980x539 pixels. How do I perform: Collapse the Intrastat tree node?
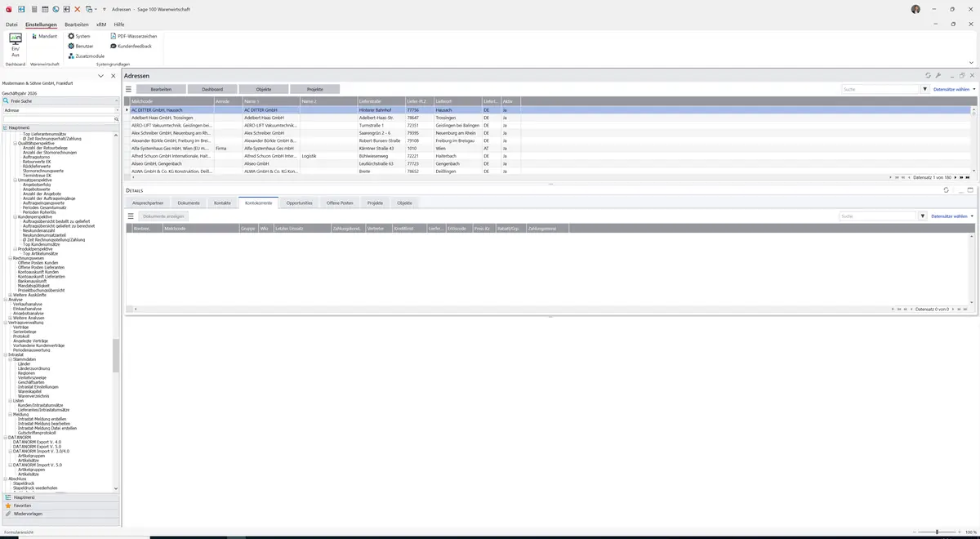click(5, 354)
